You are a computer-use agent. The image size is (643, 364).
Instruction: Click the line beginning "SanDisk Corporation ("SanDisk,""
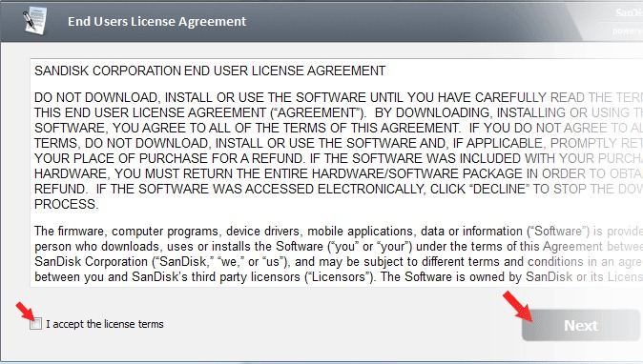(339, 262)
